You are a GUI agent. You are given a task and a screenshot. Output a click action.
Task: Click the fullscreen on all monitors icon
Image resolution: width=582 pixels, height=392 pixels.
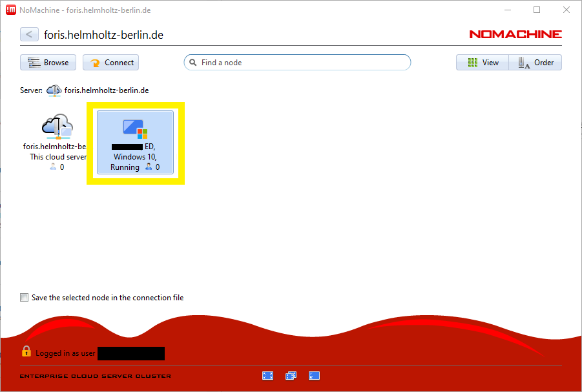[291, 376]
